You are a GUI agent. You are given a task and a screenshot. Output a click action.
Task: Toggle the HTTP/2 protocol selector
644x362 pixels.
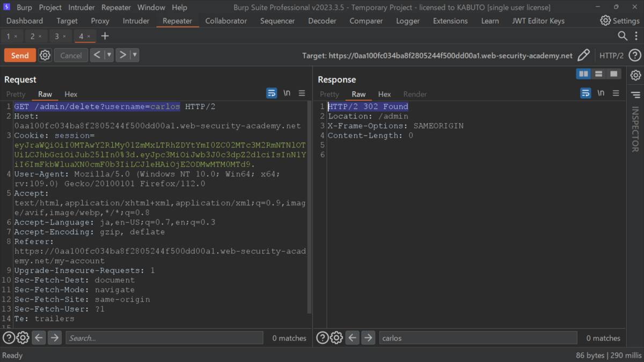(x=611, y=55)
